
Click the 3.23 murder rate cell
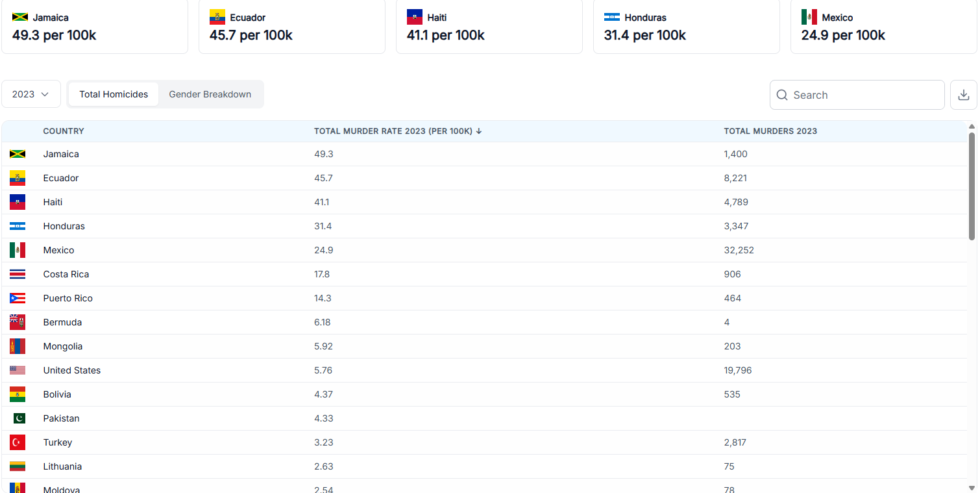[323, 442]
